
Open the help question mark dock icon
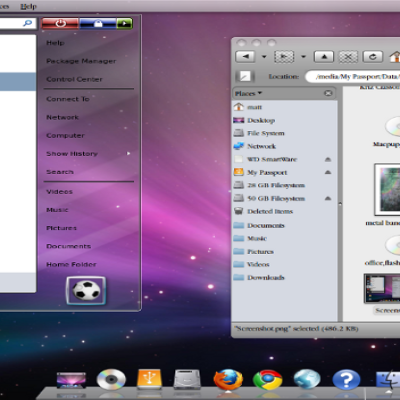pos(346,379)
